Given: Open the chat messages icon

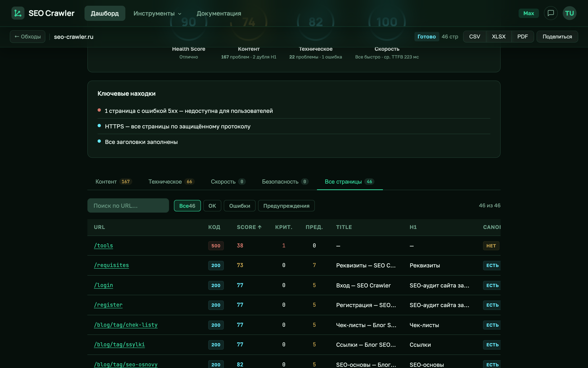Looking at the screenshot, I should click(x=551, y=13).
